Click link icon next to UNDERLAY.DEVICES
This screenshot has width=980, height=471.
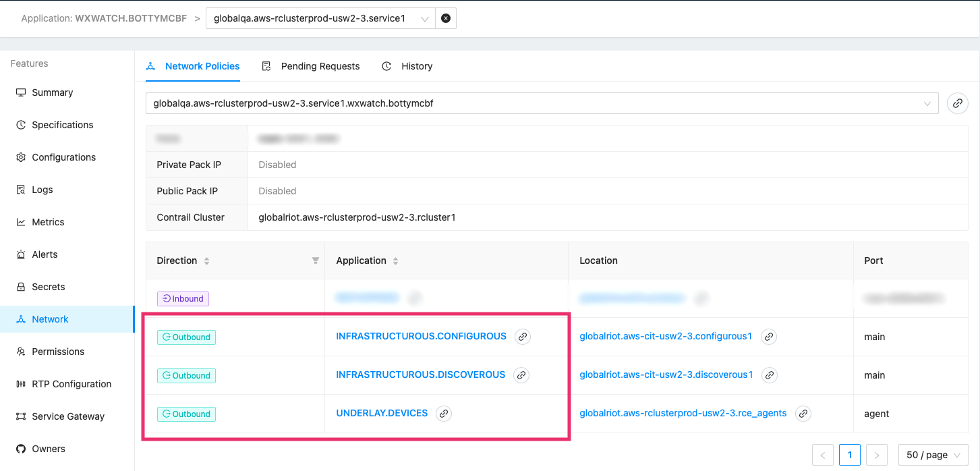pyautogui.click(x=443, y=414)
